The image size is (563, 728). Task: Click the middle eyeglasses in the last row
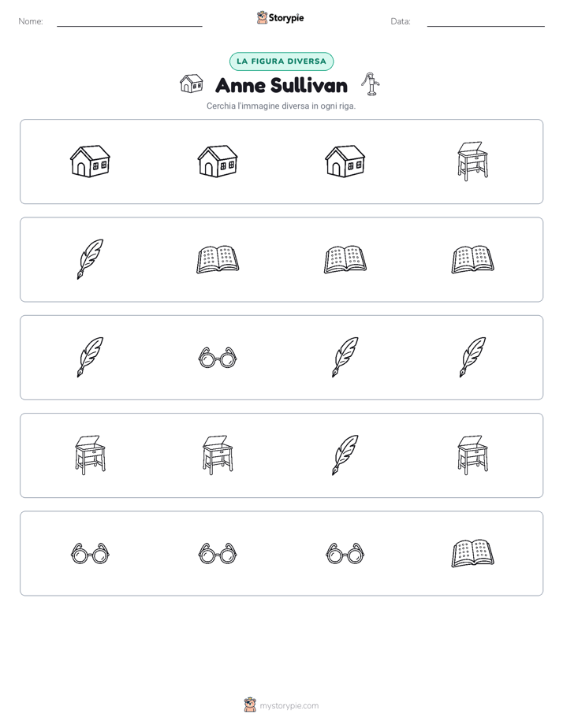click(x=218, y=553)
